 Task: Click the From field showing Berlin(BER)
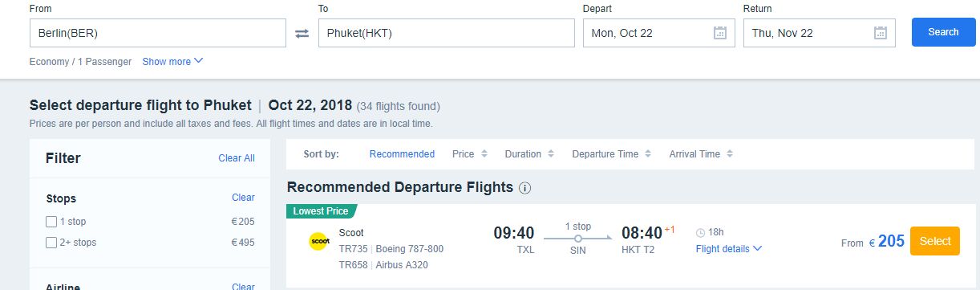(x=157, y=33)
